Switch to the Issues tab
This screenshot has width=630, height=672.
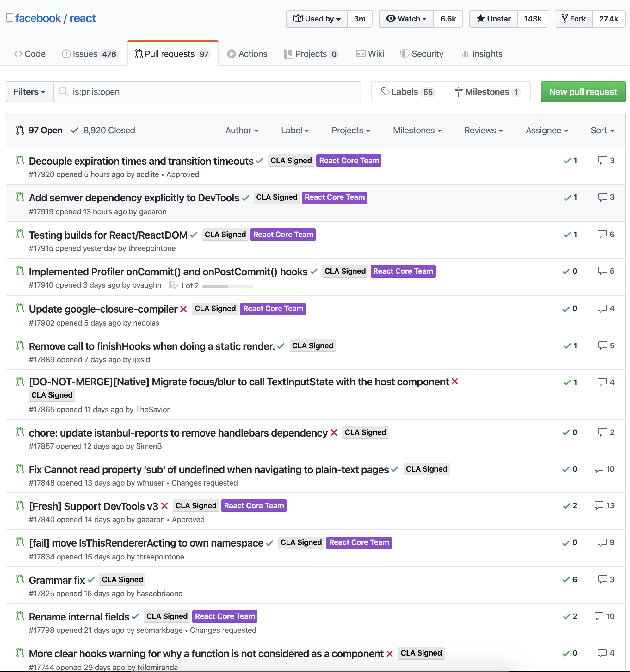pyautogui.click(x=90, y=54)
